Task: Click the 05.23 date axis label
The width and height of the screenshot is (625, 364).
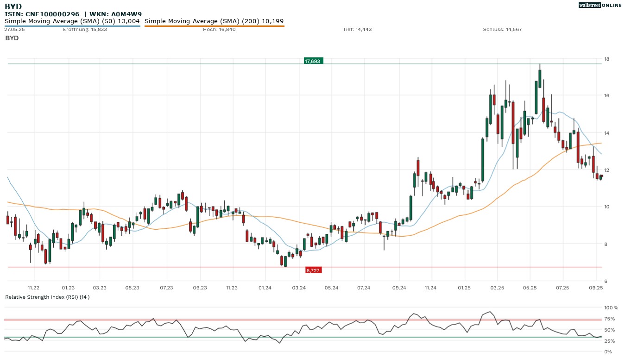Action: tap(133, 288)
